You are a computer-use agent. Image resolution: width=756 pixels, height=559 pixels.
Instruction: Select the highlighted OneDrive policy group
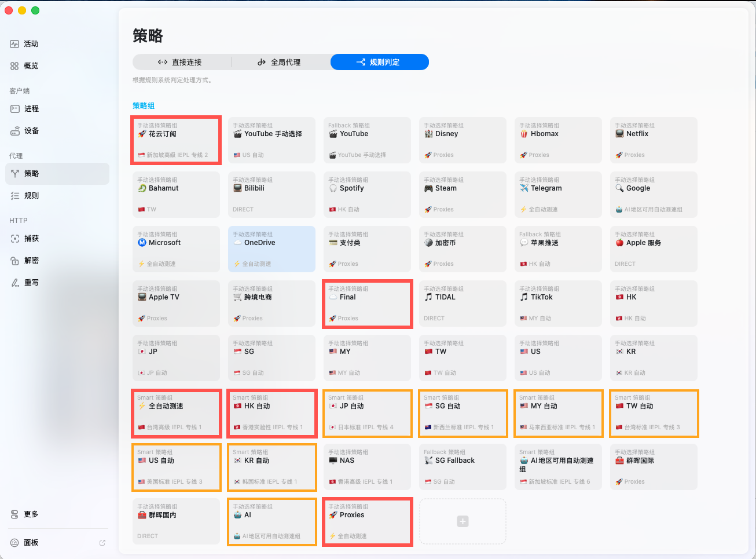click(271, 249)
